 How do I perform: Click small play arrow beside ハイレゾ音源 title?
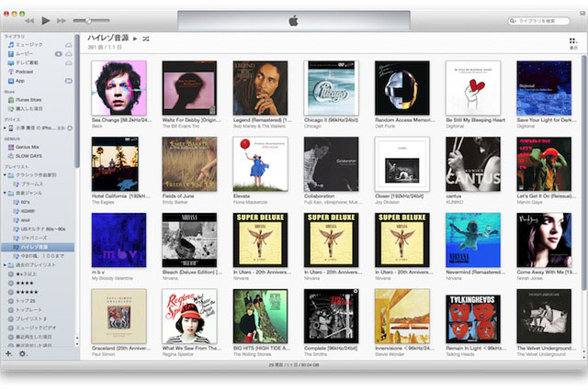tap(135, 39)
